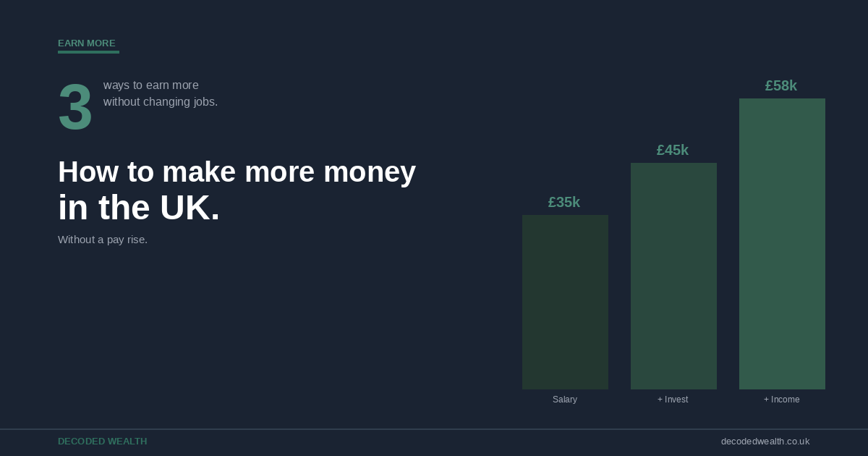
Task: Click the + Invest axis label
Action: (673, 400)
